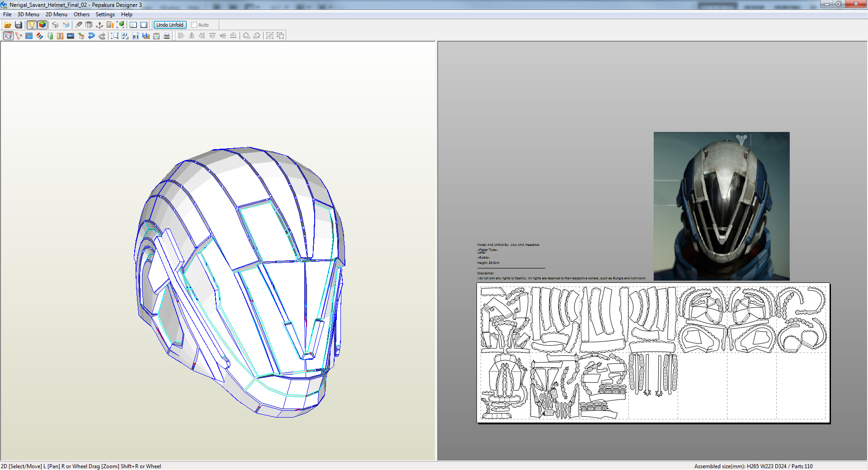Open the File menu
Image resolution: width=868 pixels, height=470 pixels.
pyautogui.click(x=7, y=14)
